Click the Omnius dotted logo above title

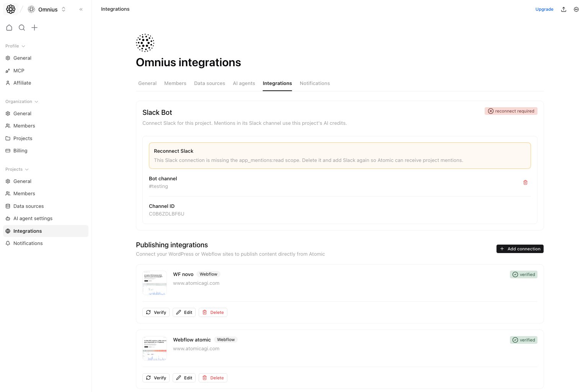[x=145, y=42]
